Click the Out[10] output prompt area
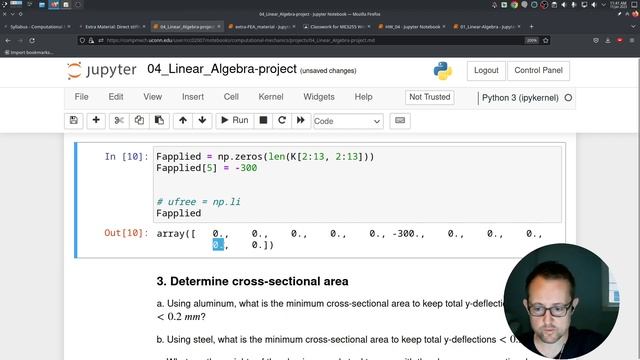The image size is (640, 360). pos(126,233)
